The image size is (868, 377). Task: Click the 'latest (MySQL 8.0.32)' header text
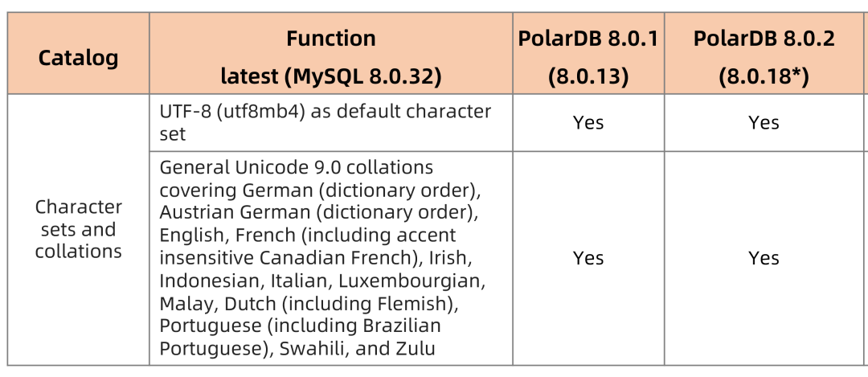(x=330, y=76)
